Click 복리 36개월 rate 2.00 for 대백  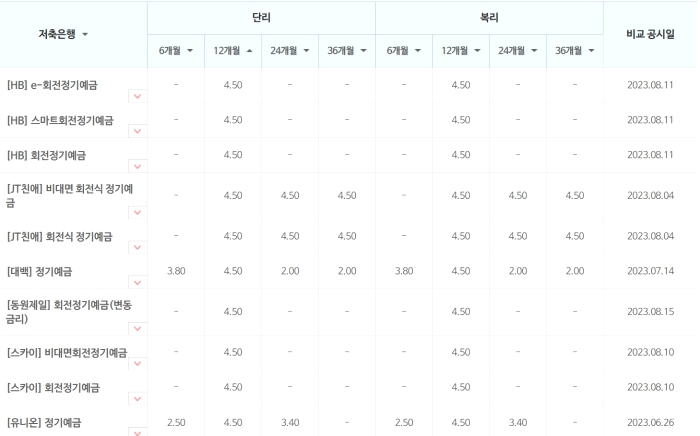click(575, 271)
